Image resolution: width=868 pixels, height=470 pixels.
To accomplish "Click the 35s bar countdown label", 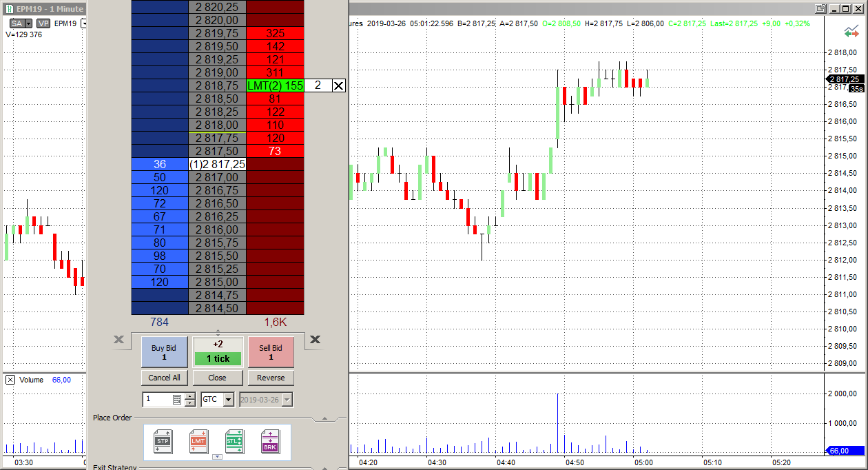I will 856,88.
